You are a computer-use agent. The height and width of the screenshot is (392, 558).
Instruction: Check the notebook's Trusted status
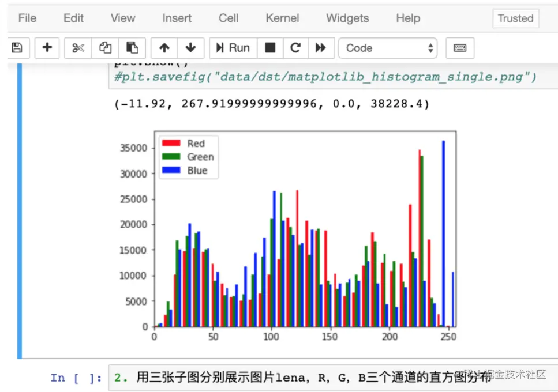tap(515, 18)
